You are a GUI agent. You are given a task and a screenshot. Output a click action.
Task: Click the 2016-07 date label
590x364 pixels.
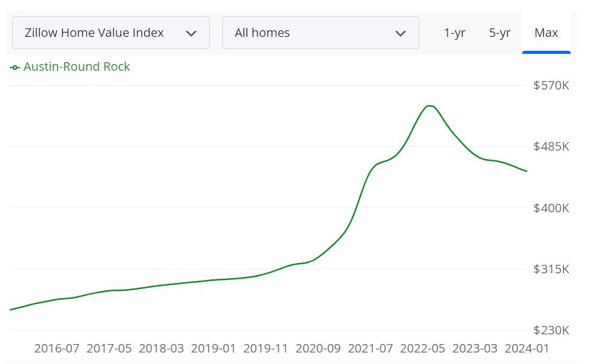tap(57, 349)
